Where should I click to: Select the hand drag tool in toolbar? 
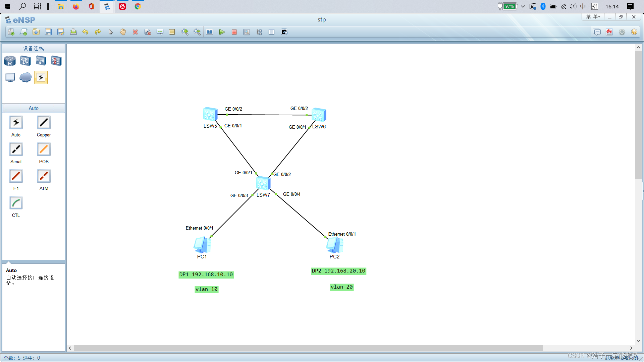pyautogui.click(x=123, y=32)
